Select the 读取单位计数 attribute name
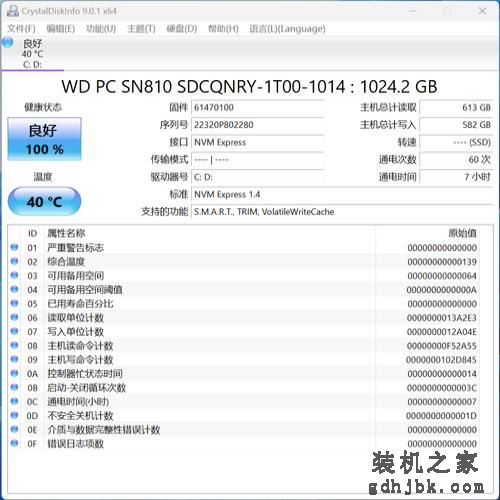 75,318
